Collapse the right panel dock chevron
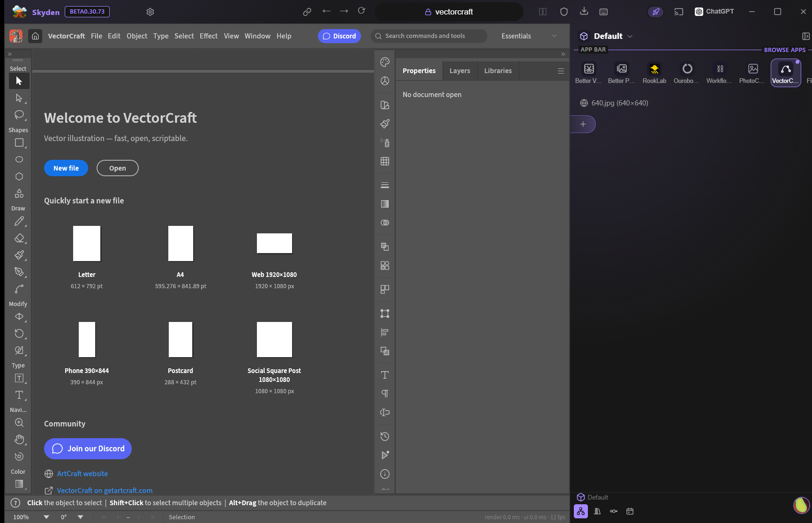This screenshot has height=523, width=812. coord(563,54)
